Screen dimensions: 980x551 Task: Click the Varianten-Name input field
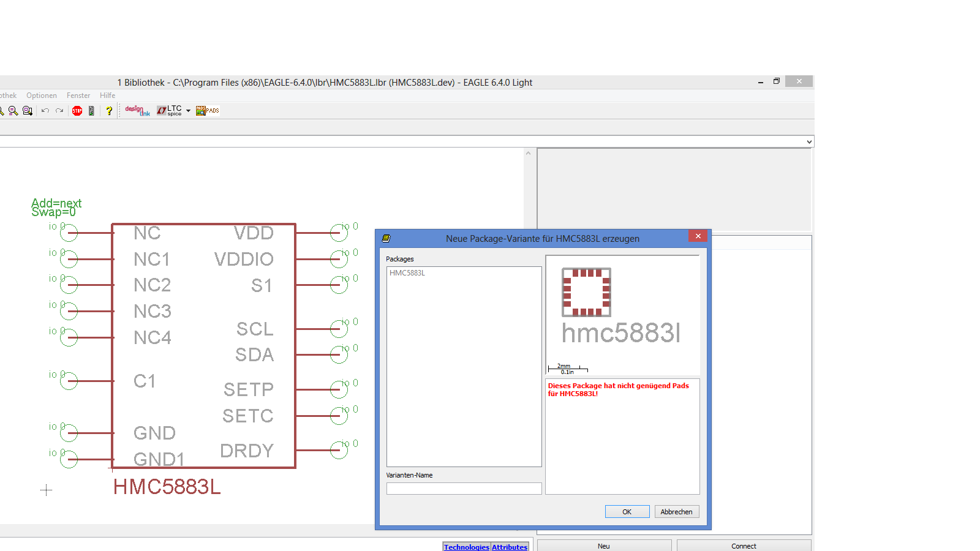pos(464,489)
